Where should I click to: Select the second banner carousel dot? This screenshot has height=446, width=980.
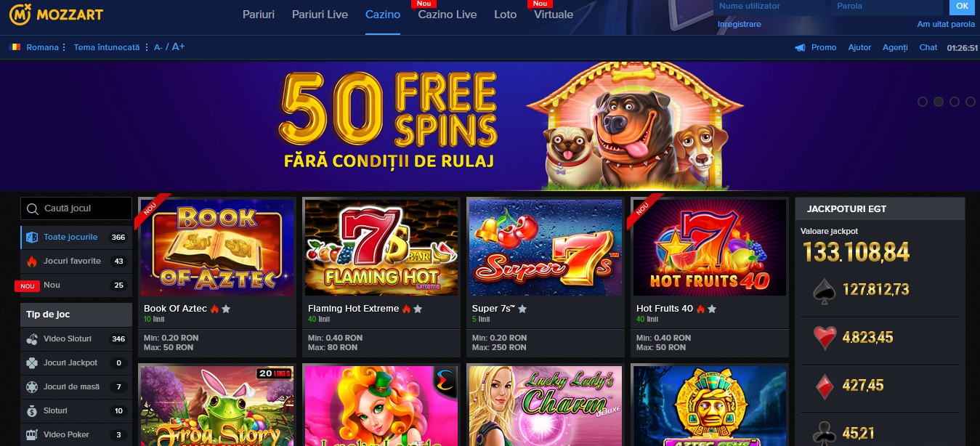[x=939, y=102]
